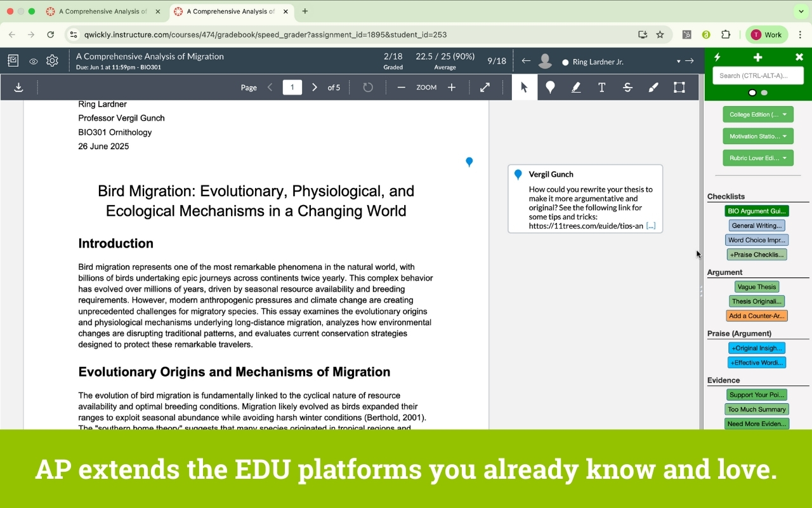Pick the free draw brush tool
Image resolution: width=812 pixels, height=508 pixels.
point(653,88)
